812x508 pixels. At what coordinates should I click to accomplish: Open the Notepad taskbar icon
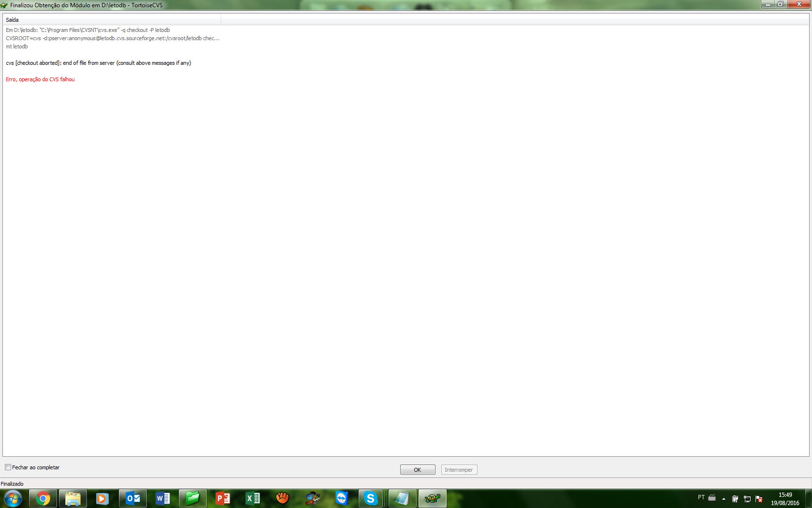coord(403,498)
